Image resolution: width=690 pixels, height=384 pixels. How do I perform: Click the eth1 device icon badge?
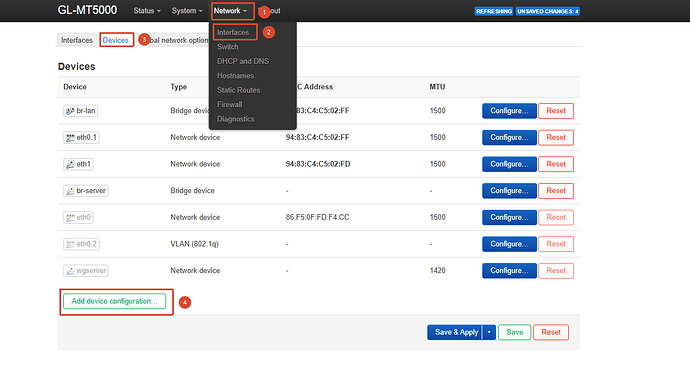78,164
